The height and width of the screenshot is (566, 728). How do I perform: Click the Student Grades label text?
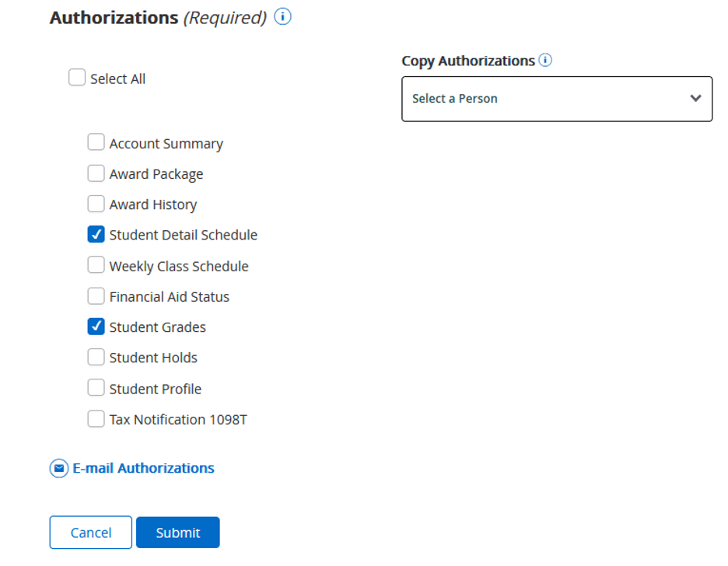tap(157, 327)
